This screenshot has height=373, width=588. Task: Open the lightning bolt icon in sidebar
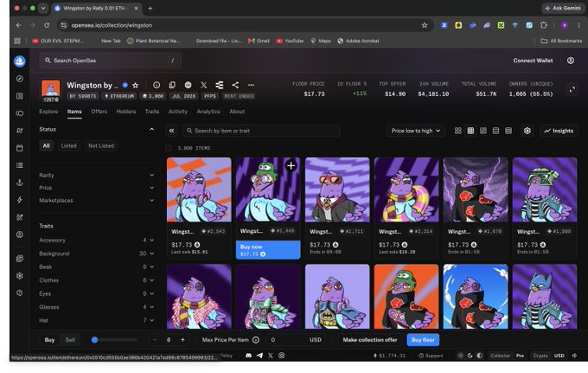20,200
